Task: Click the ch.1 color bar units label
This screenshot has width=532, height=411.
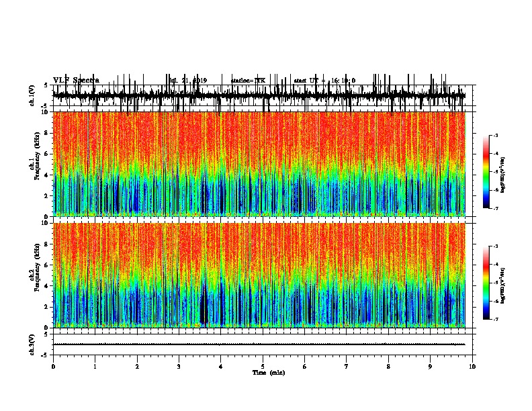Action: (502, 175)
